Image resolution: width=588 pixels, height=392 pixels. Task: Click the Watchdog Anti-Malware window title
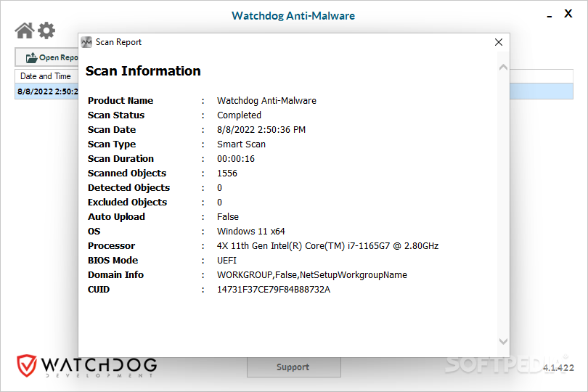293,16
